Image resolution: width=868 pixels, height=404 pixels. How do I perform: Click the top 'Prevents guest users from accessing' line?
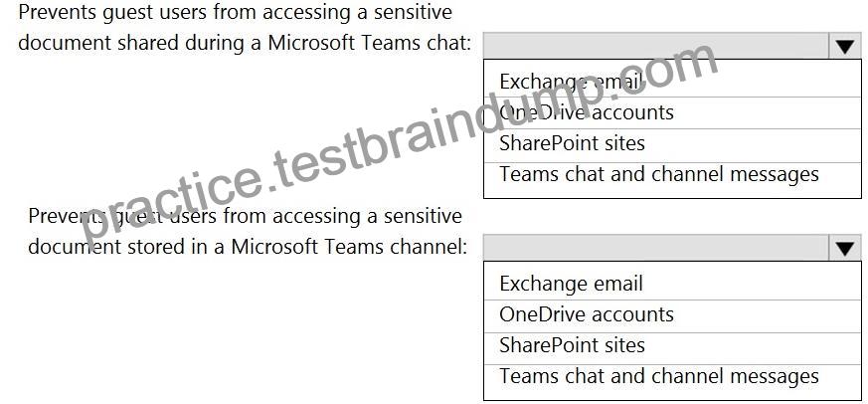point(235,12)
